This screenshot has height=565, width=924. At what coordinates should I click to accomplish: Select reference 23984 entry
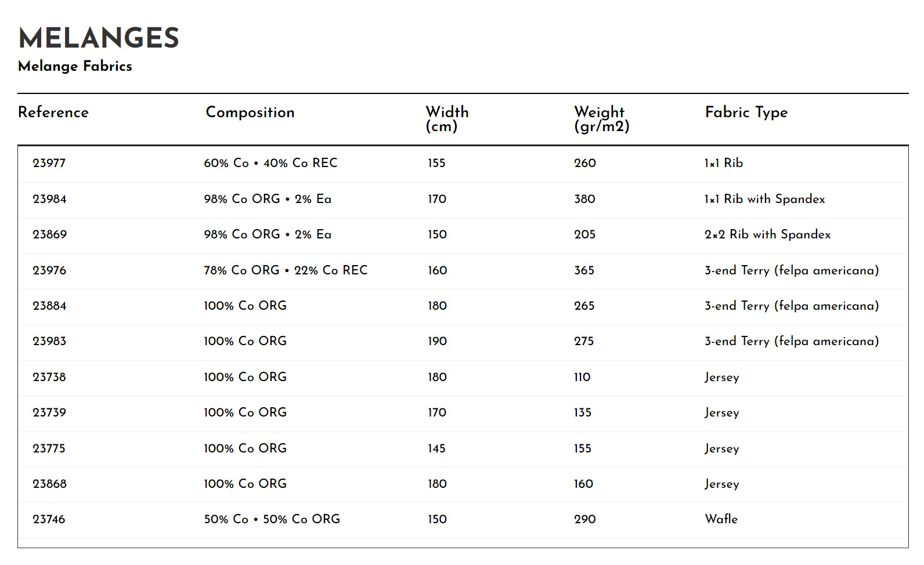(x=463, y=200)
